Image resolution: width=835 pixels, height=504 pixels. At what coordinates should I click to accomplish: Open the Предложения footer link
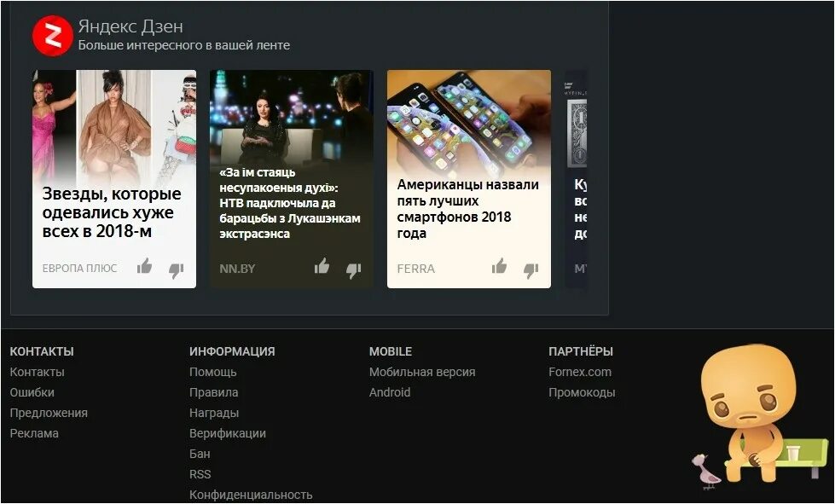[49, 413]
